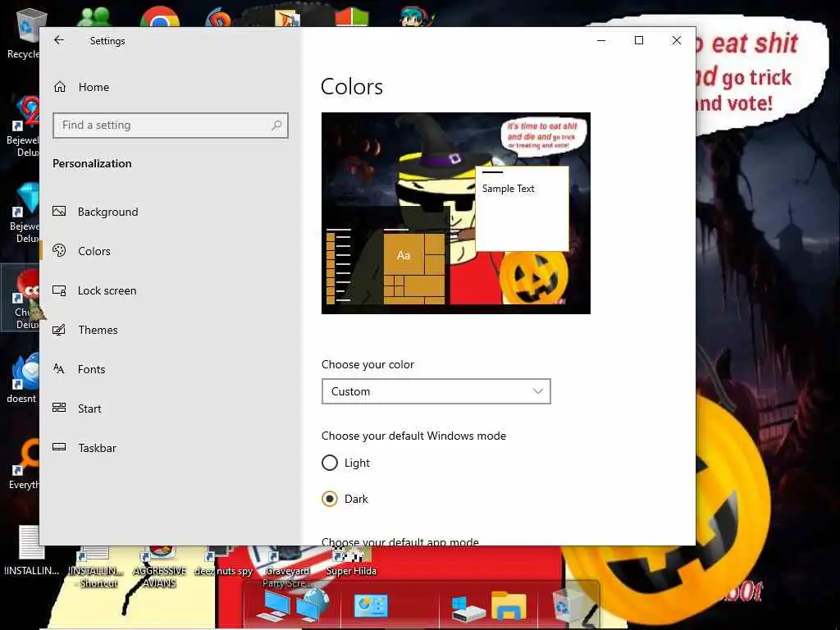Select the Google Chrome desktop icon
This screenshot has width=840, height=630.
[x=160, y=17]
